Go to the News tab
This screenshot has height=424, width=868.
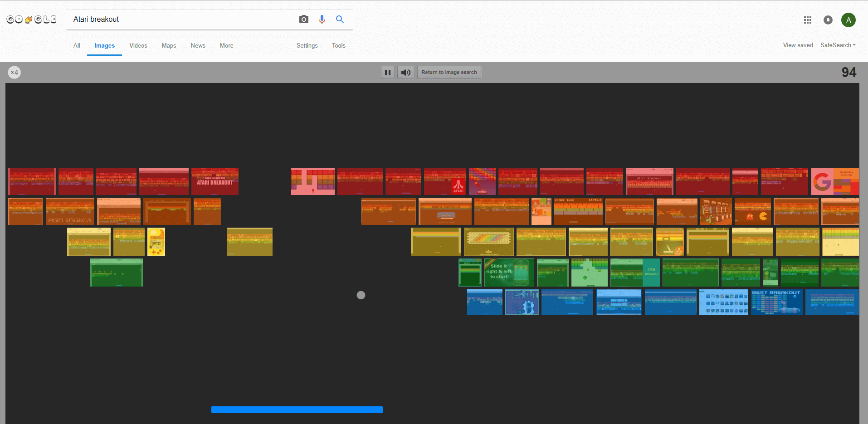click(198, 46)
